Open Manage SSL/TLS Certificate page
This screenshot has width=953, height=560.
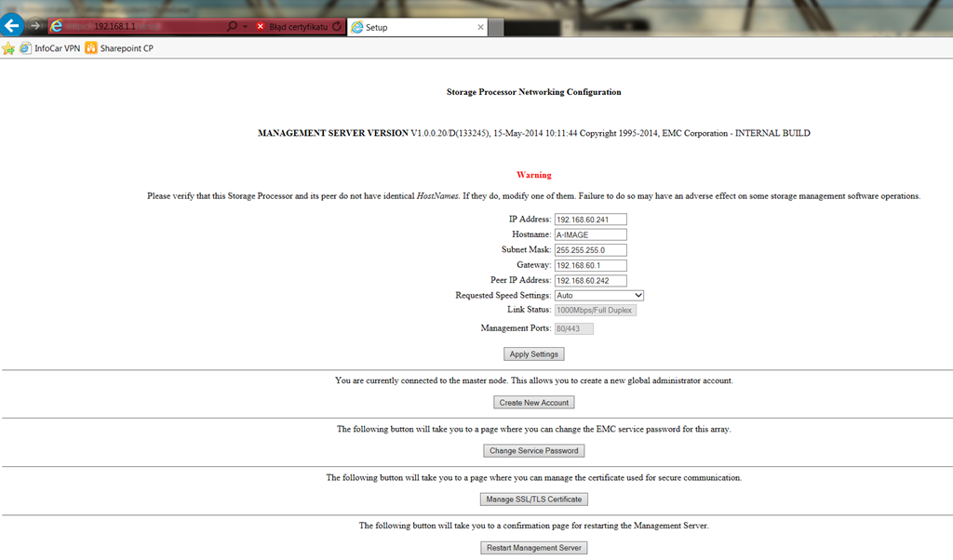[x=533, y=500]
